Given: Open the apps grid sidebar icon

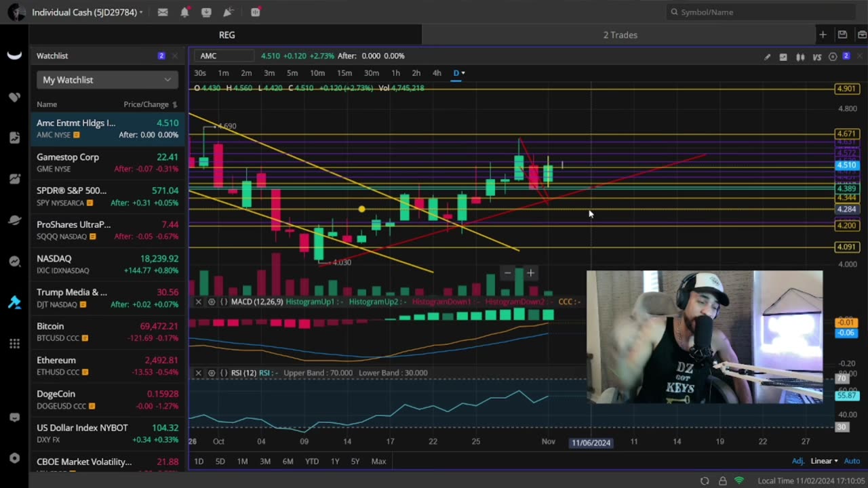Looking at the screenshot, I should 14,344.
